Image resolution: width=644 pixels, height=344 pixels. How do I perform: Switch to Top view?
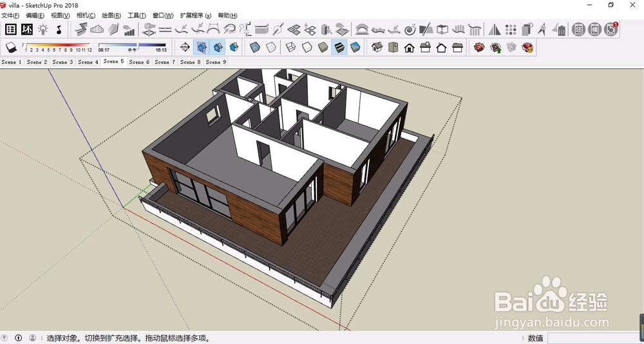pos(393,47)
